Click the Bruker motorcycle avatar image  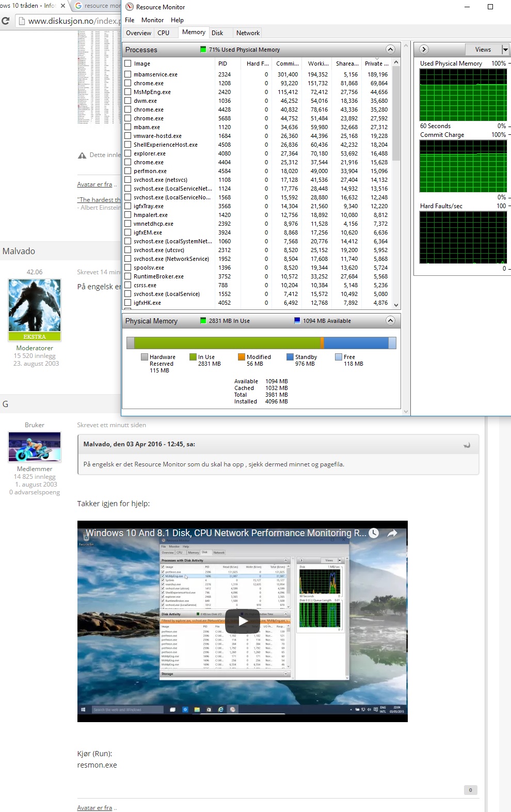click(x=35, y=447)
